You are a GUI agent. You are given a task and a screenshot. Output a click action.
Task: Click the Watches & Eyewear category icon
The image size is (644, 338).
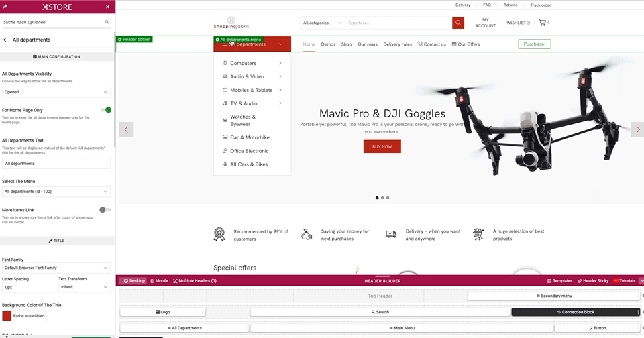225,120
